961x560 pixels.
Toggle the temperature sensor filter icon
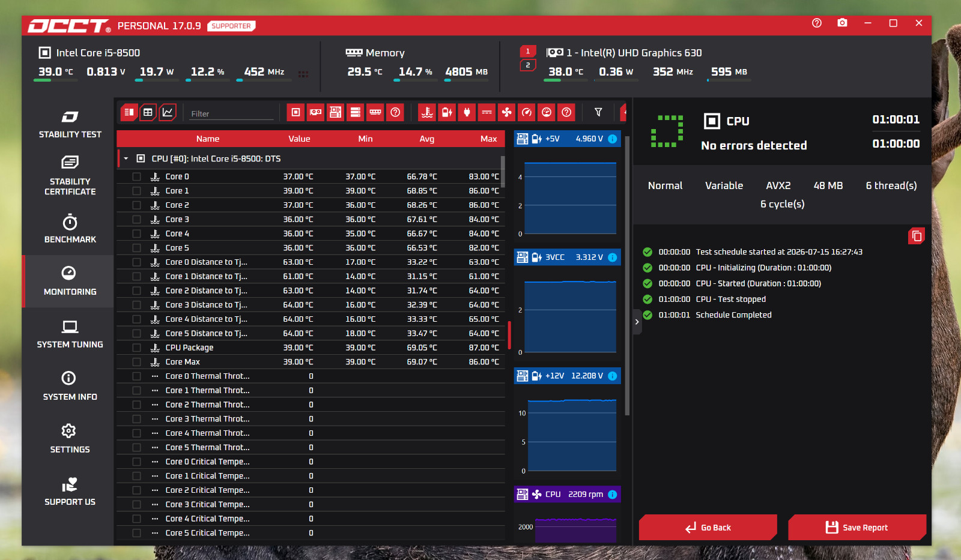[x=427, y=112]
